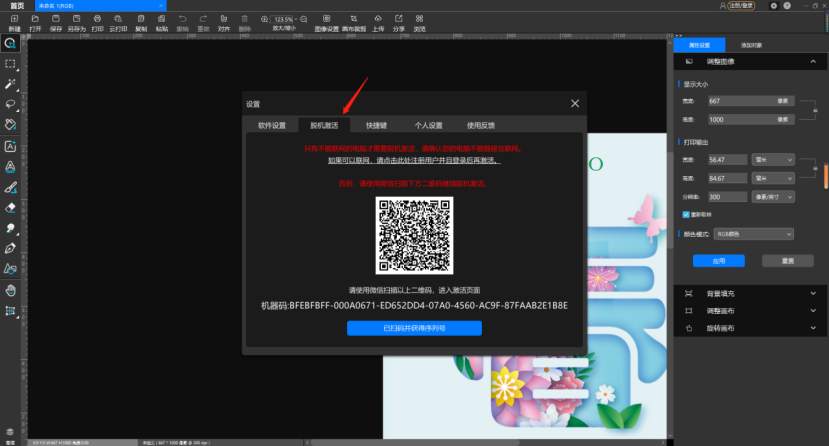Click the 粘贴 paste icon
Screen dimensions: 829x446
pos(162,19)
